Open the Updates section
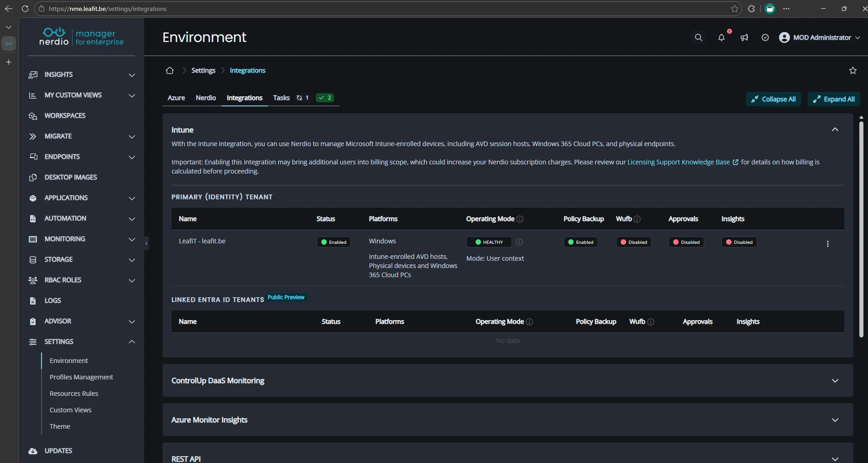This screenshot has height=463, width=868. (x=58, y=451)
